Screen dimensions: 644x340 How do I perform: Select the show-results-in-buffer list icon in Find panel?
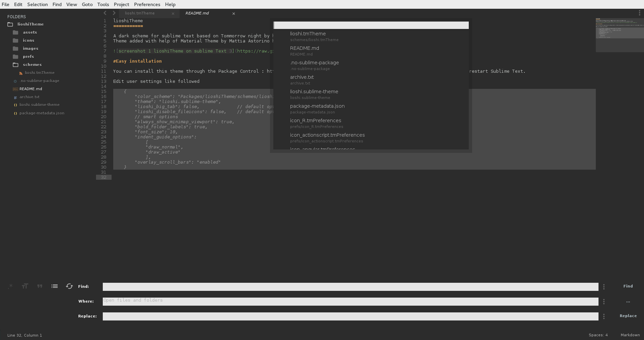[54, 286]
